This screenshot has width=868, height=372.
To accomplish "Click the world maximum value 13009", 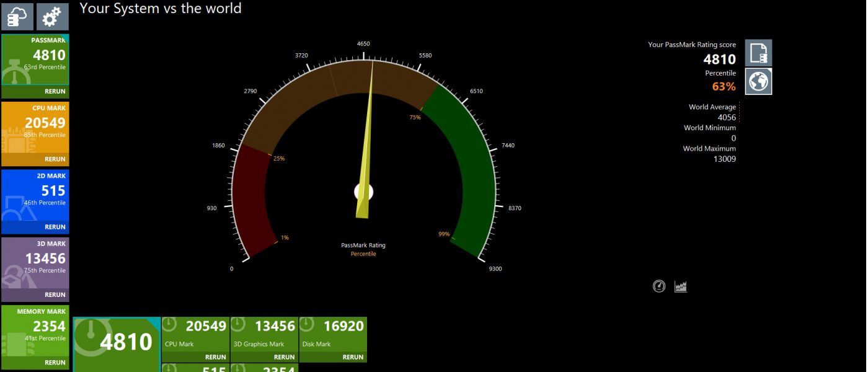I will 725,159.
